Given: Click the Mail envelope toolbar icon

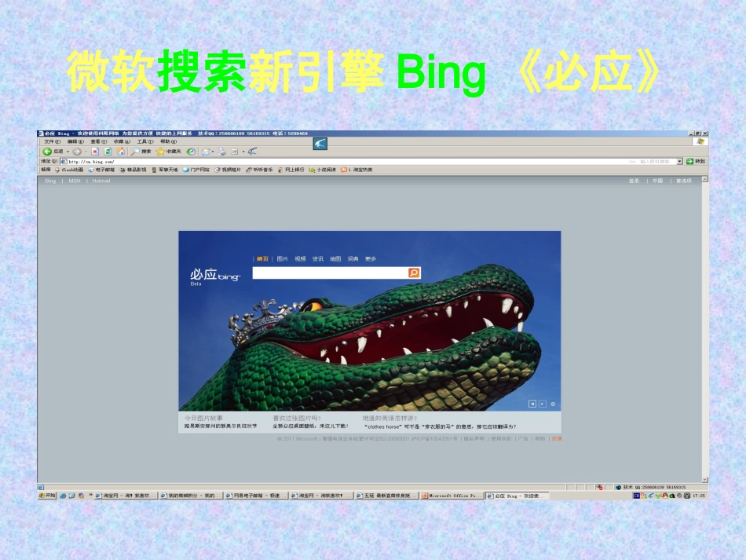Looking at the screenshot, I should point(206,152).
